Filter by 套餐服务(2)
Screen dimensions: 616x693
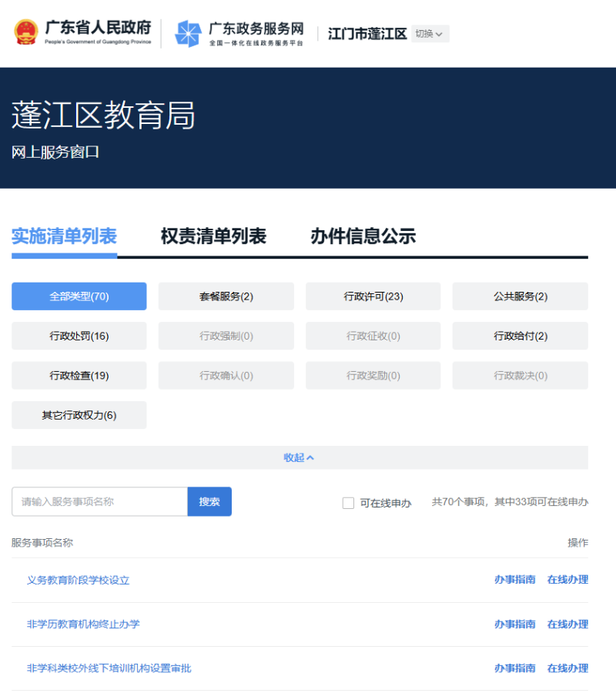click(226, 296)
